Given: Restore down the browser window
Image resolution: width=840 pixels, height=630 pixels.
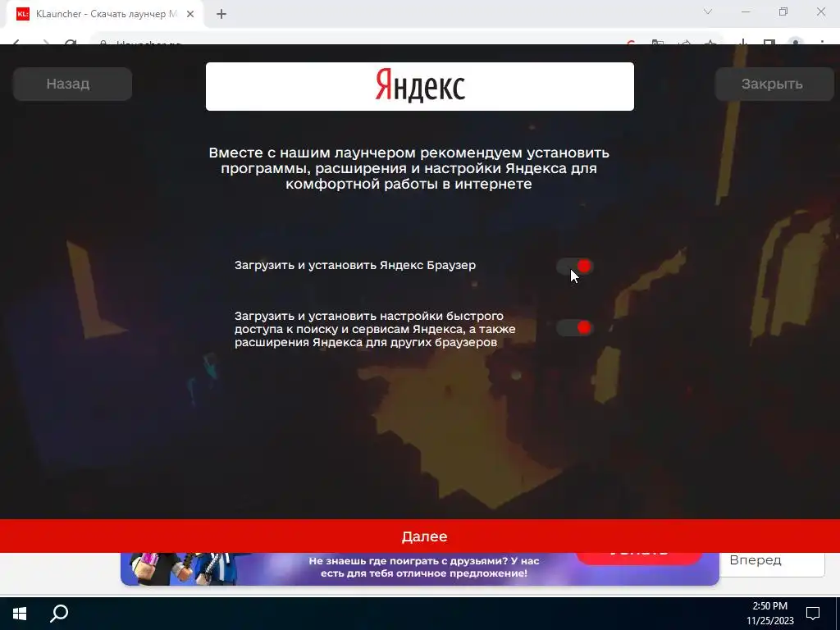Looking at the screenshot, I should pos(783,11).
